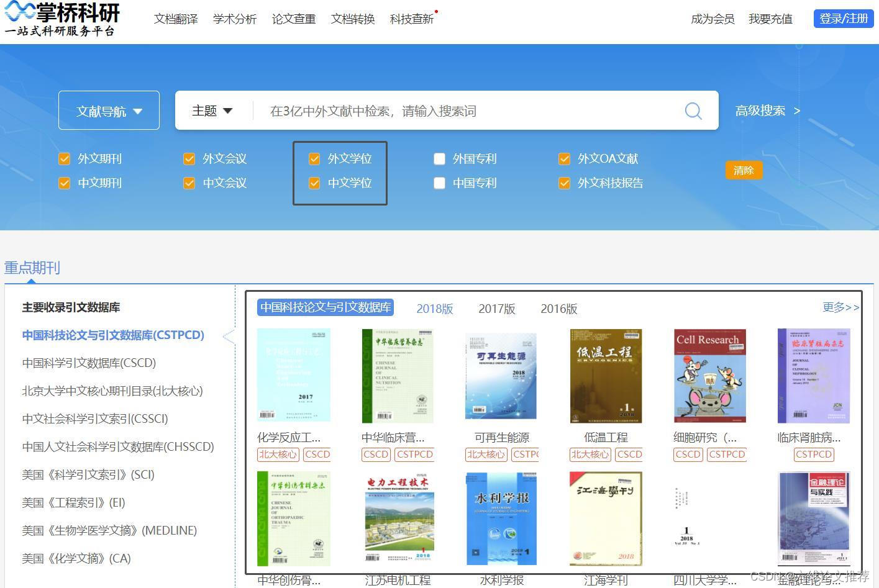Select 美国《化学文摘》(CA) in sidebar
This screenshot has width=879, height=588.
[x=76, y=559]
